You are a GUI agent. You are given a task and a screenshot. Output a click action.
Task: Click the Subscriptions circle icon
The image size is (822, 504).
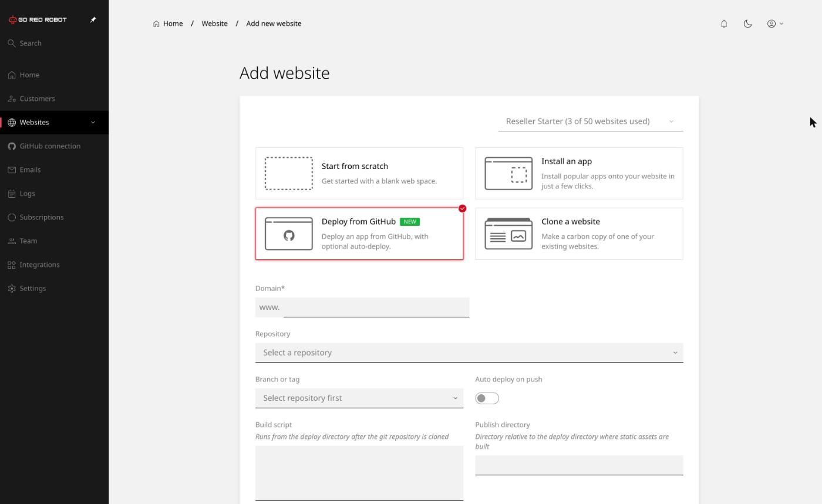point(12,217)
